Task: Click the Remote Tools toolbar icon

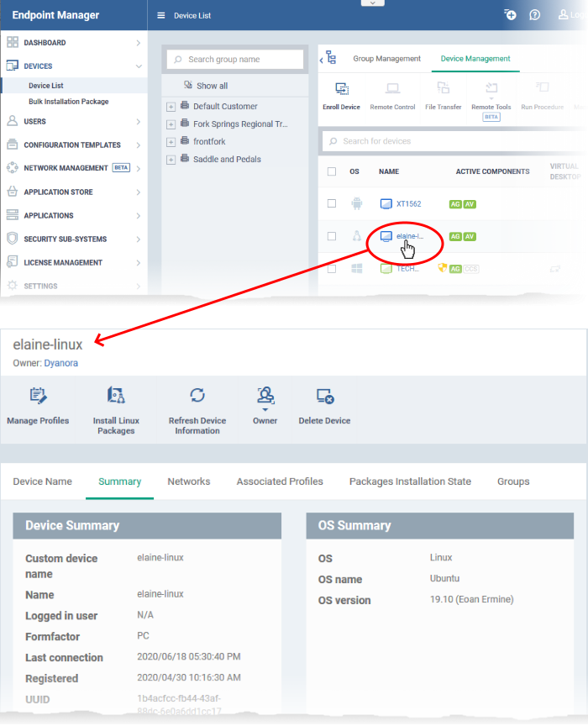Action: (x=491, y=87)
